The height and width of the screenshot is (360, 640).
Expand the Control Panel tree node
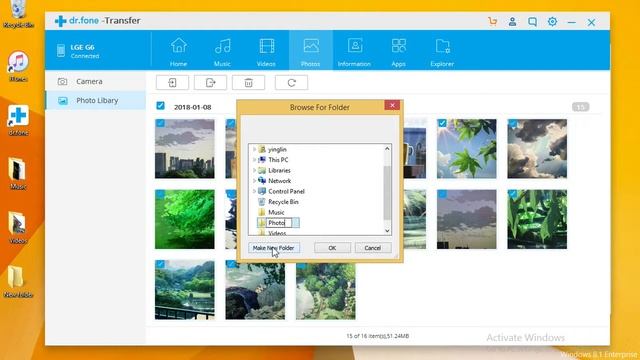pos(254,191)
